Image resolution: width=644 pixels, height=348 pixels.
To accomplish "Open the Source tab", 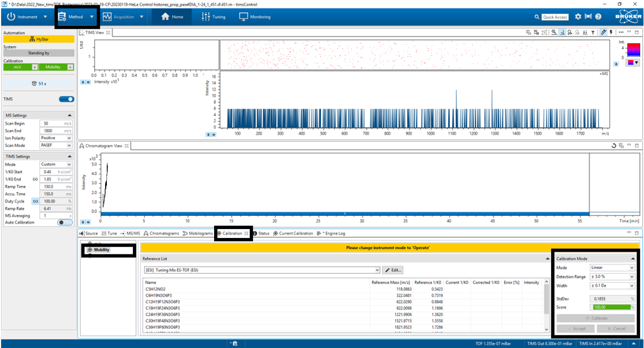I will click(88, 233).
